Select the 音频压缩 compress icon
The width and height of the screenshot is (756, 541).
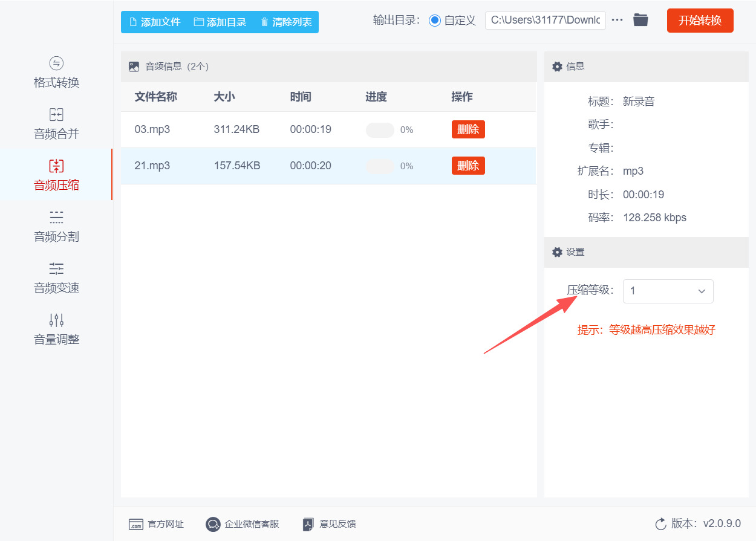click(56, 166)
